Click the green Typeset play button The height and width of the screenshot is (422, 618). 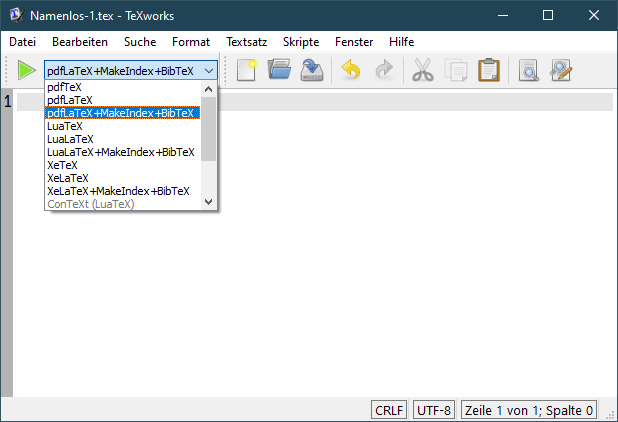point(26,70)
